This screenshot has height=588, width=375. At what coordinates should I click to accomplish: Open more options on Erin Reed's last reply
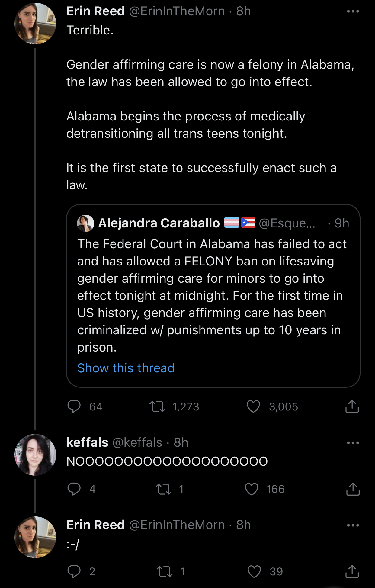pos(353,525)
